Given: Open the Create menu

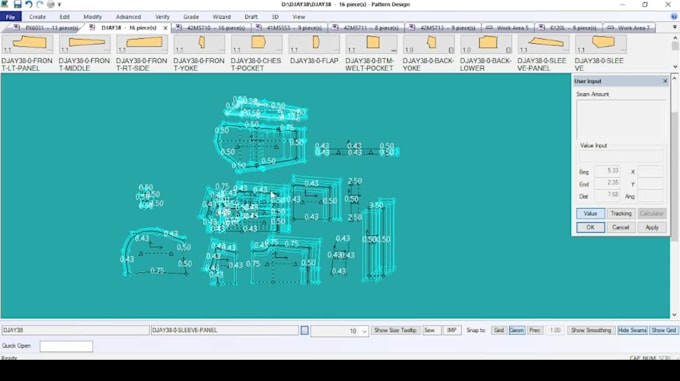Looking at the screenshot, I should coord(37,17).
